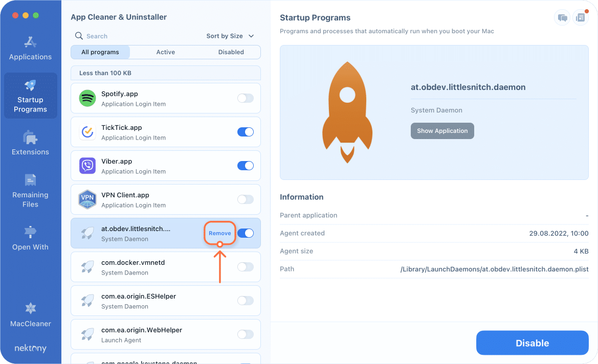Enable Spotify.app startup toggle
Viewport: 598px width, 364px height.
click(245, 98)
